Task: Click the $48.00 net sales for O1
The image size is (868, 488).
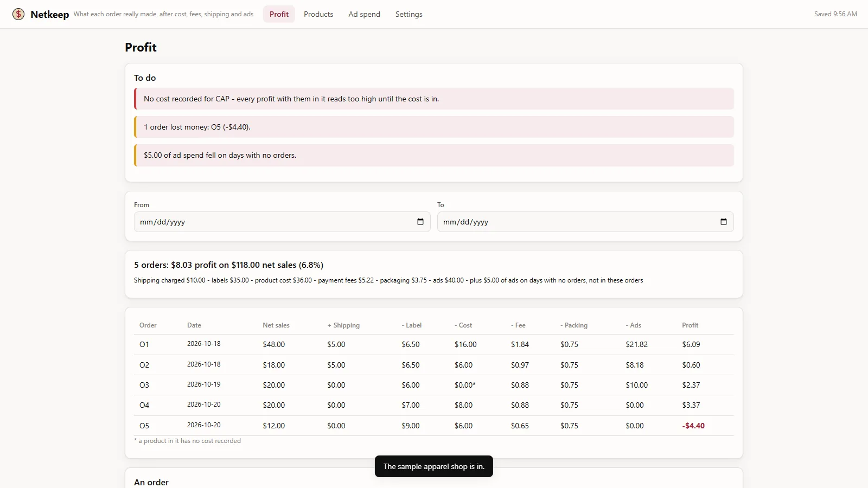Action: [x=274, y=344]
